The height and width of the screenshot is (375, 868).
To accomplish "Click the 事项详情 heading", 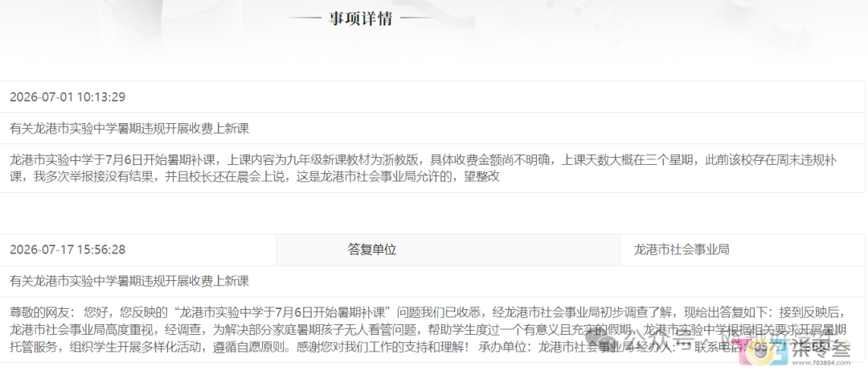I will pos(361,19).
